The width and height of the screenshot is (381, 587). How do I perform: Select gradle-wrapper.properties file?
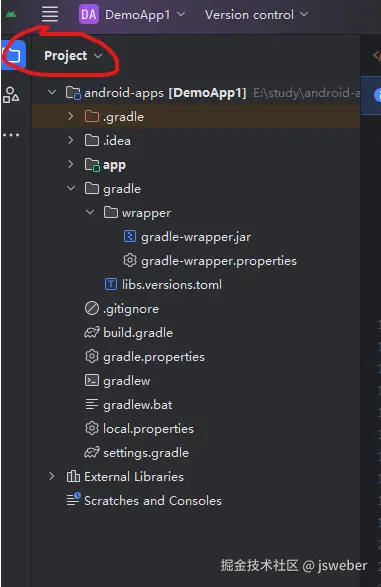click(196, 260)
